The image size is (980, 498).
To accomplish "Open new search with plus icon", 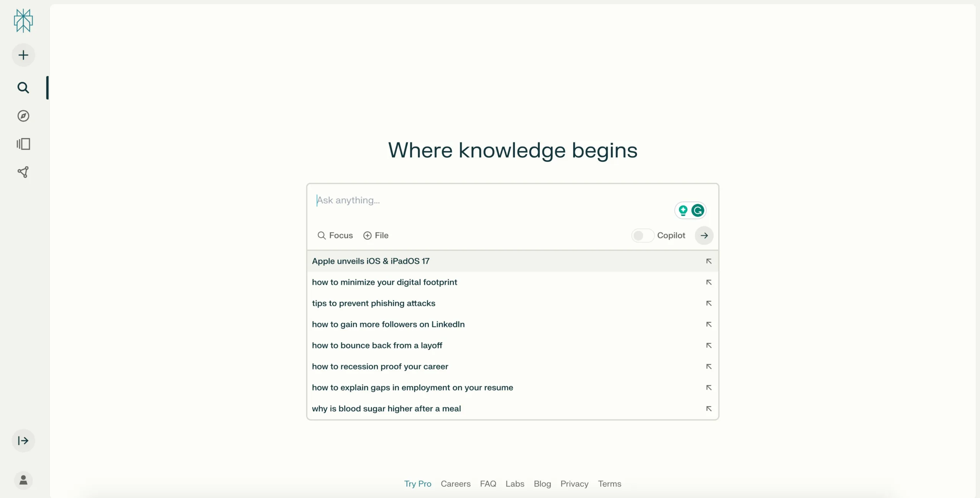I will pos(23,55).
